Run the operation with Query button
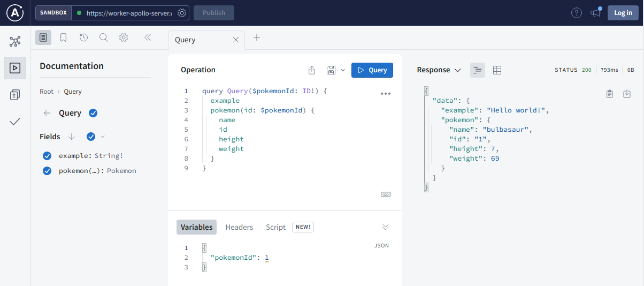Screen dimensions: 644x286 tap(372, 70)
